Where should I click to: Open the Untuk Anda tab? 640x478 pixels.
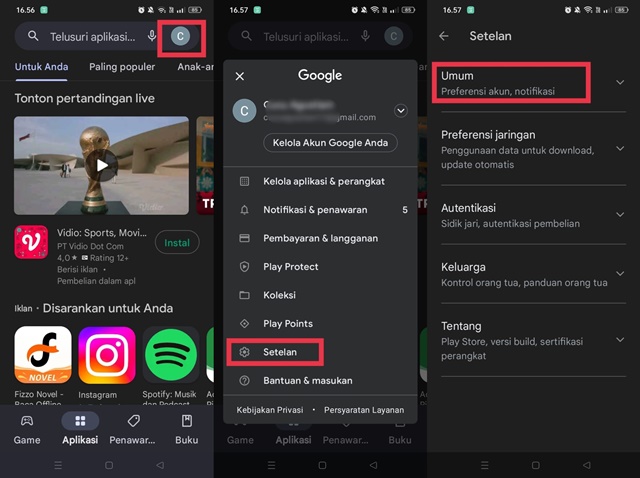pos(41,67)
